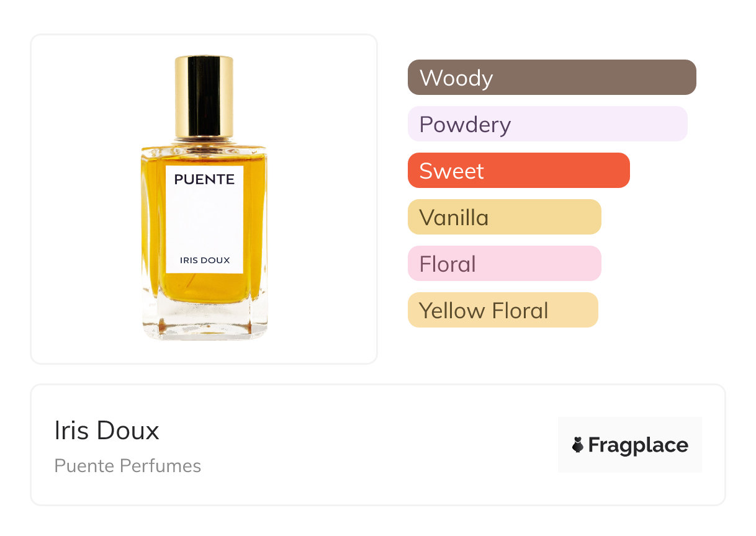Click the clear glass base of bottle
756x536 pixels.
coord(204,323)
